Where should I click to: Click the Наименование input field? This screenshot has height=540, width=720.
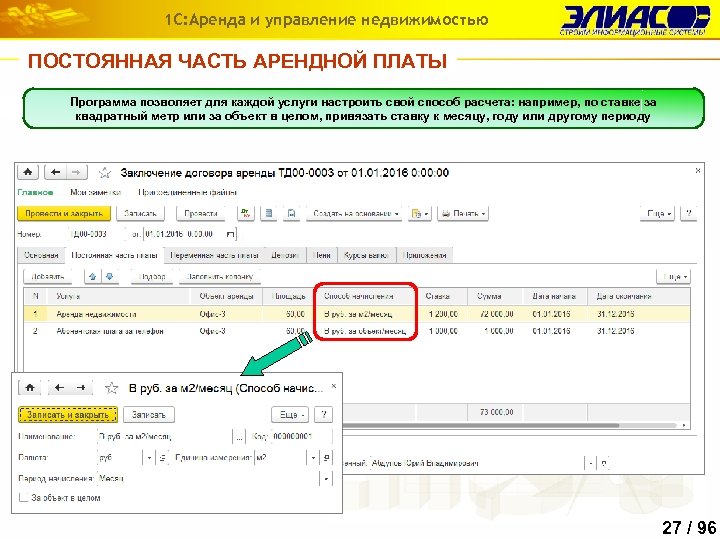click(166, 436)
